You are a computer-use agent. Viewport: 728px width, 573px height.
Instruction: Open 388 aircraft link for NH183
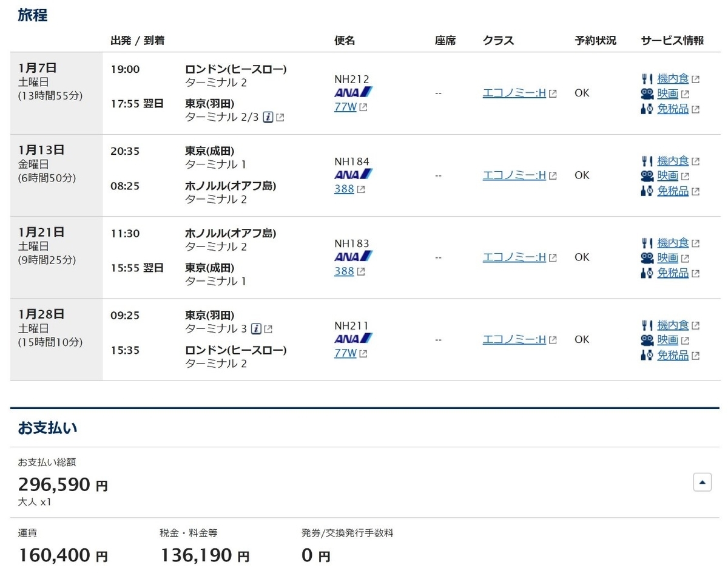(344, 271)
